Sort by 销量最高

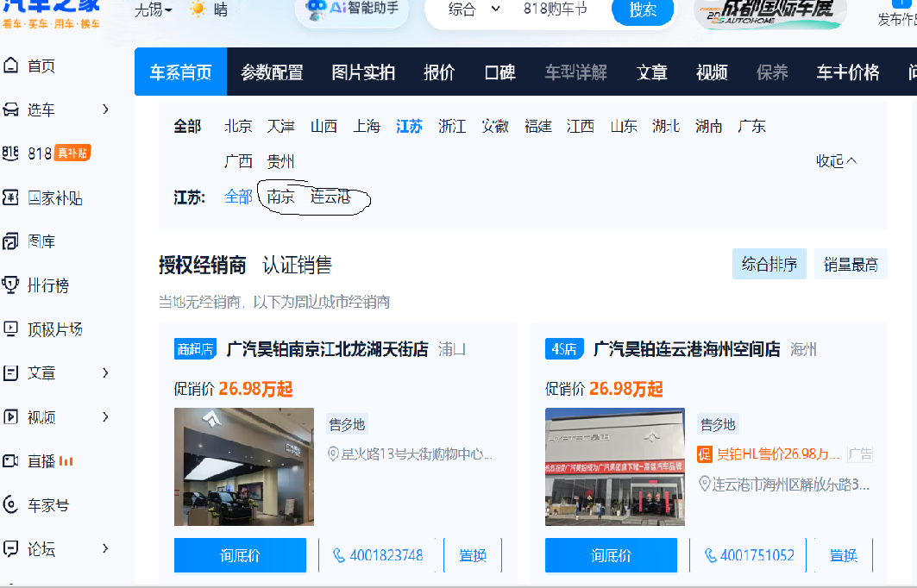coord(851,264)
